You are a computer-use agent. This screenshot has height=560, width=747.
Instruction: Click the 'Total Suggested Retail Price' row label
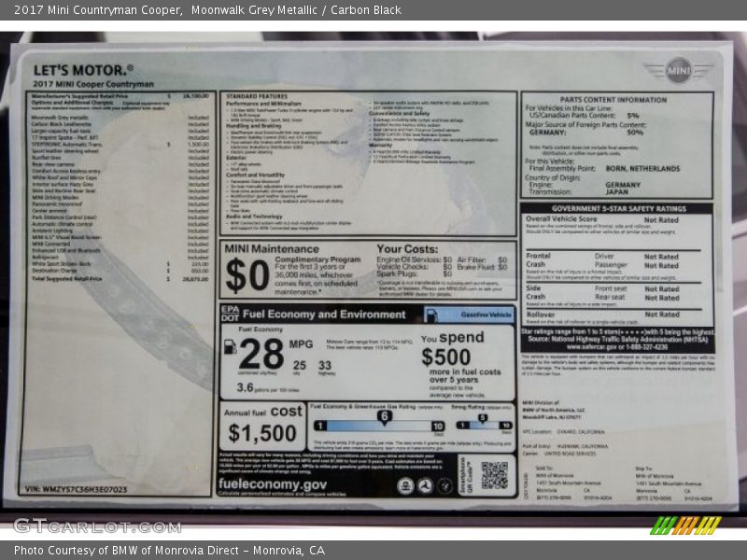click(x=66, y=278)
